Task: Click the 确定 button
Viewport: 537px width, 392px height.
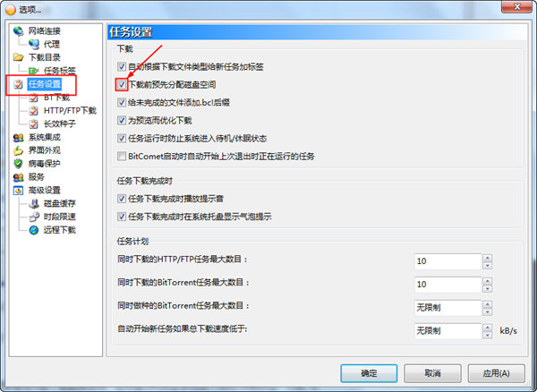Action: click(369, 373)
